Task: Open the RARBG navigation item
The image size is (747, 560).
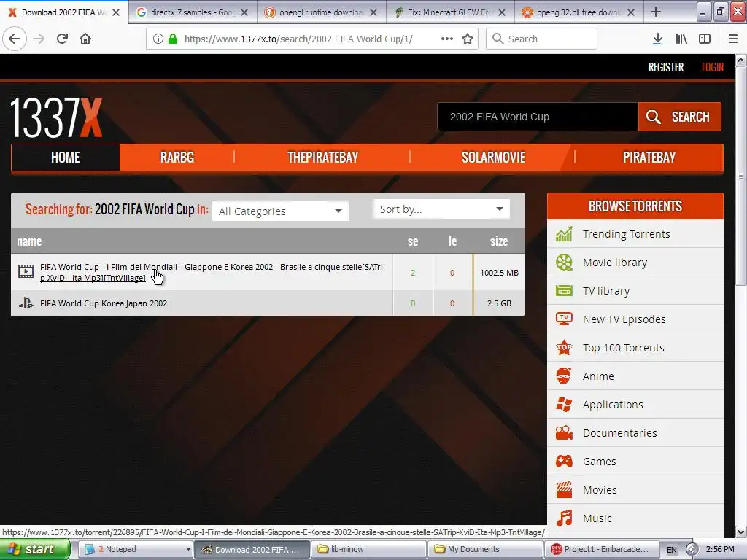Action: point(177,157)
